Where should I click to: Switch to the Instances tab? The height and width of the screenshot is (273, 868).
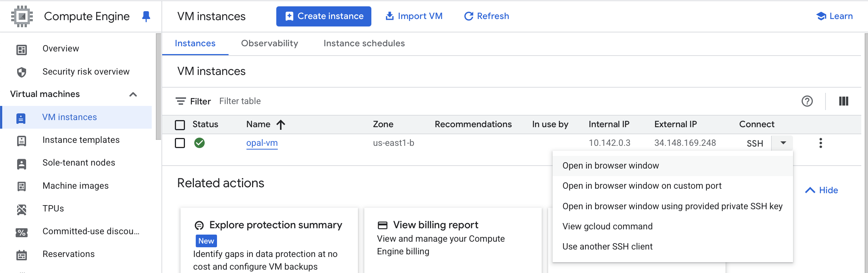[x=195, y=44]
